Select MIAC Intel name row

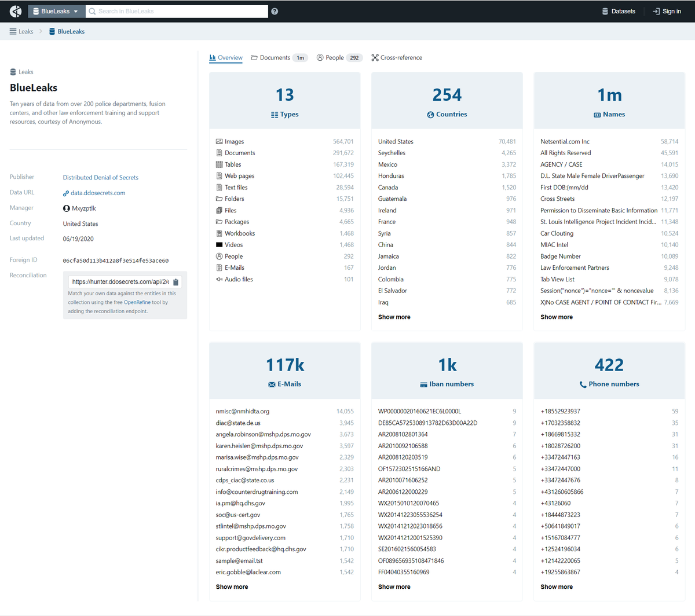pos(609,245)
